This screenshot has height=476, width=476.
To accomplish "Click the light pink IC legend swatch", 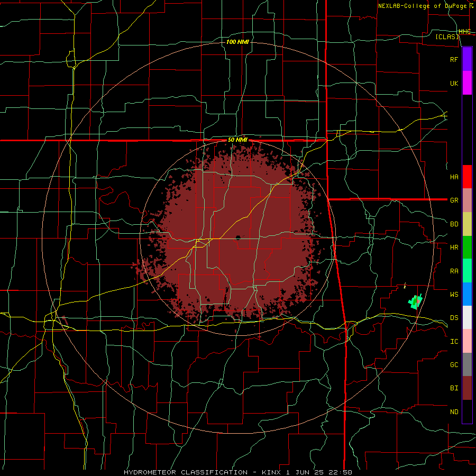I will tap(467, 341).
